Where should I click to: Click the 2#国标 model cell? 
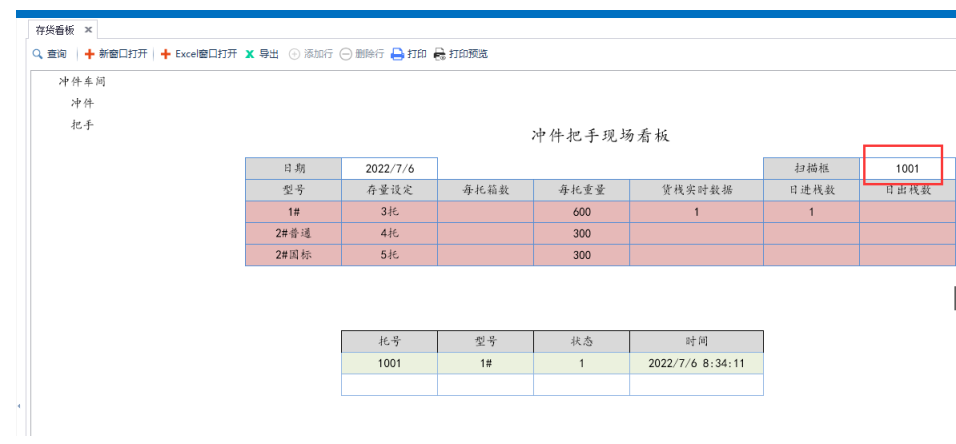click(293, 255)
